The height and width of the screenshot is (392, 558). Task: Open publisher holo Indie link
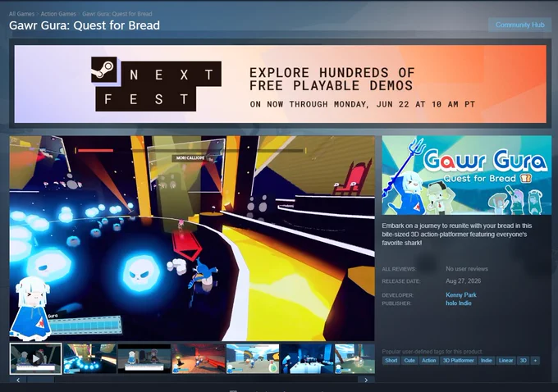(459, 303)
